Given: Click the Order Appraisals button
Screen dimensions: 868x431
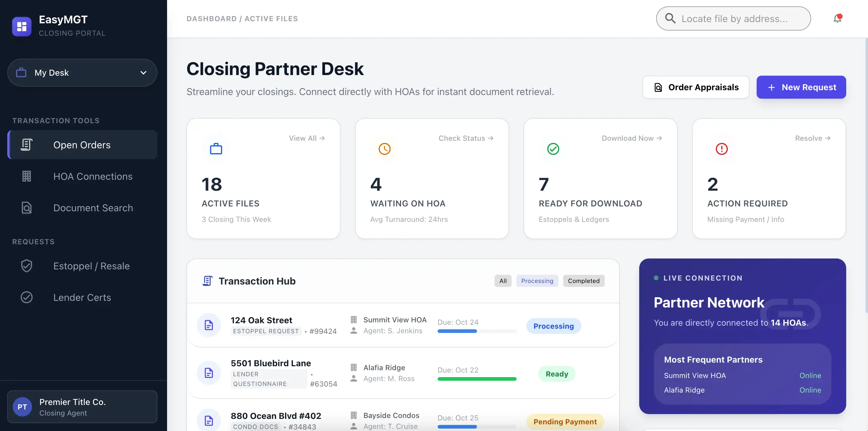Looking at the screenshot, I should click(696, 87).
